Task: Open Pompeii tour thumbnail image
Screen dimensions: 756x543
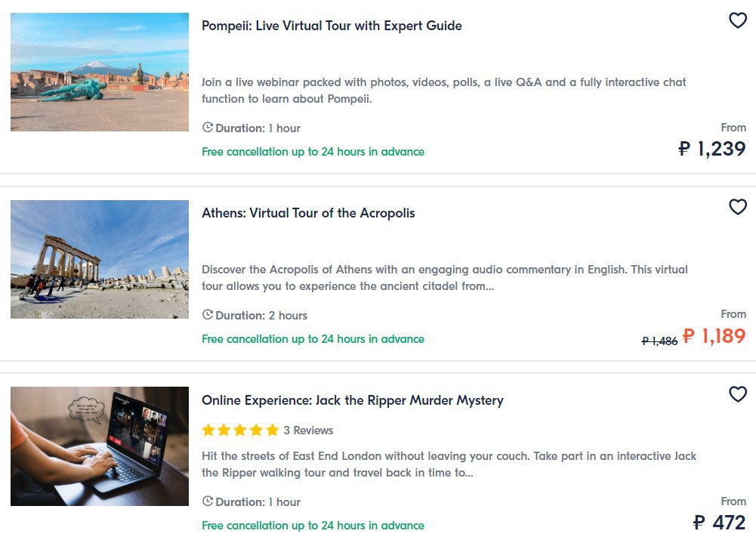Action: 100,72
